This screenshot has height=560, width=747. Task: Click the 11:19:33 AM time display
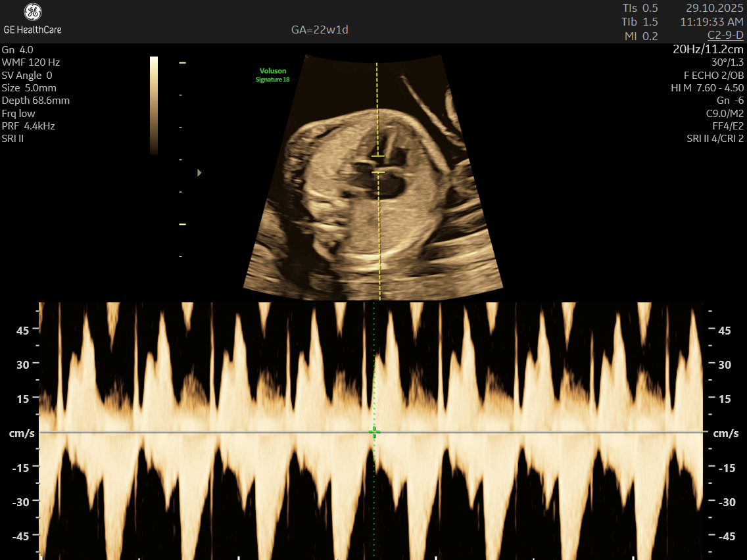(711, 22)
